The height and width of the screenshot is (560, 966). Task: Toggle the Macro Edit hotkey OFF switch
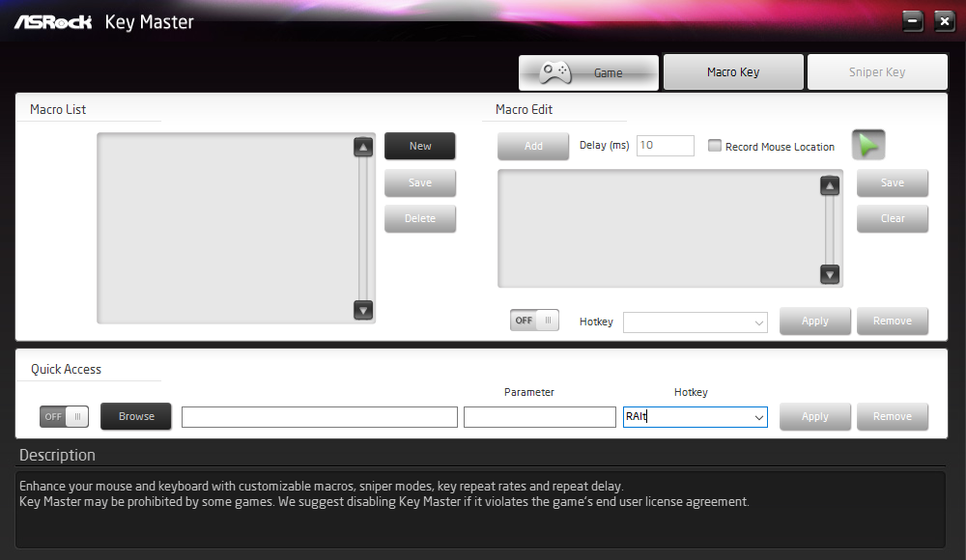tap(534, 321)
